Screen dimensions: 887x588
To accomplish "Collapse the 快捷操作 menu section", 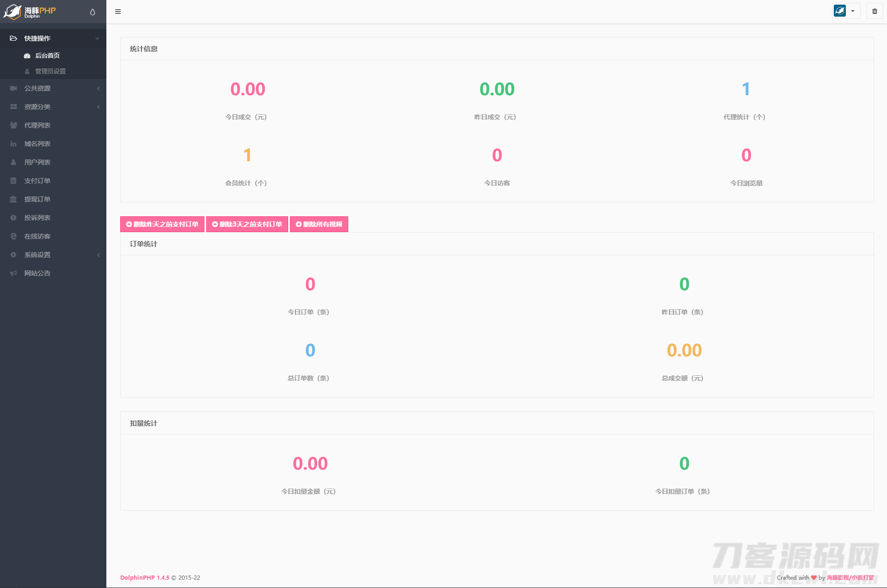I will 97,38.
